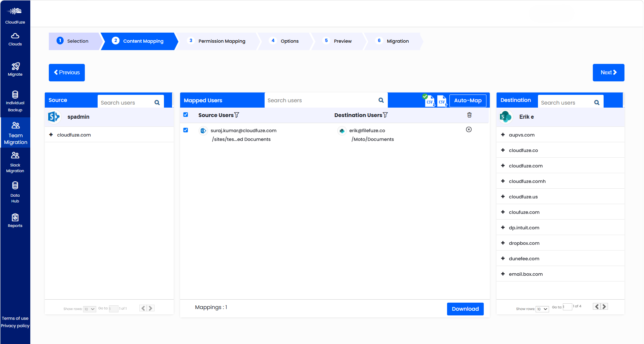
Task: Click the Go to page field in Destination
Action: pos(568,307)
